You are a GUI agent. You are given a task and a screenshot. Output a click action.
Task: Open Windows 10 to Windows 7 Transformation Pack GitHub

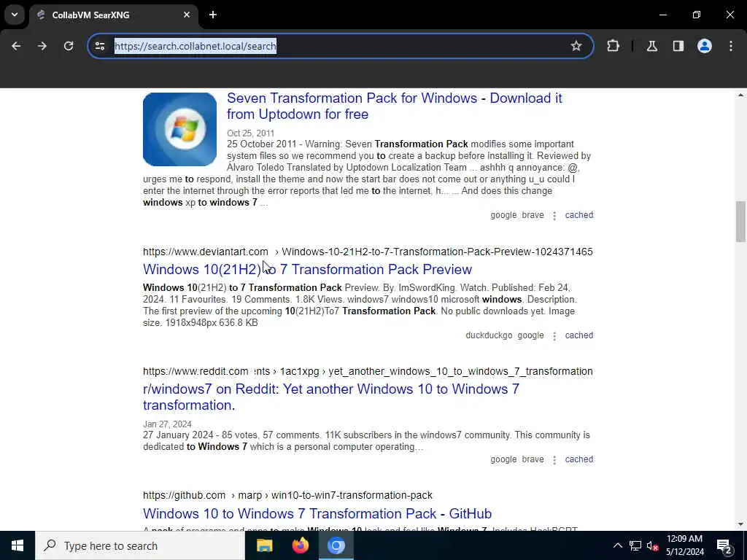(317, 513)
